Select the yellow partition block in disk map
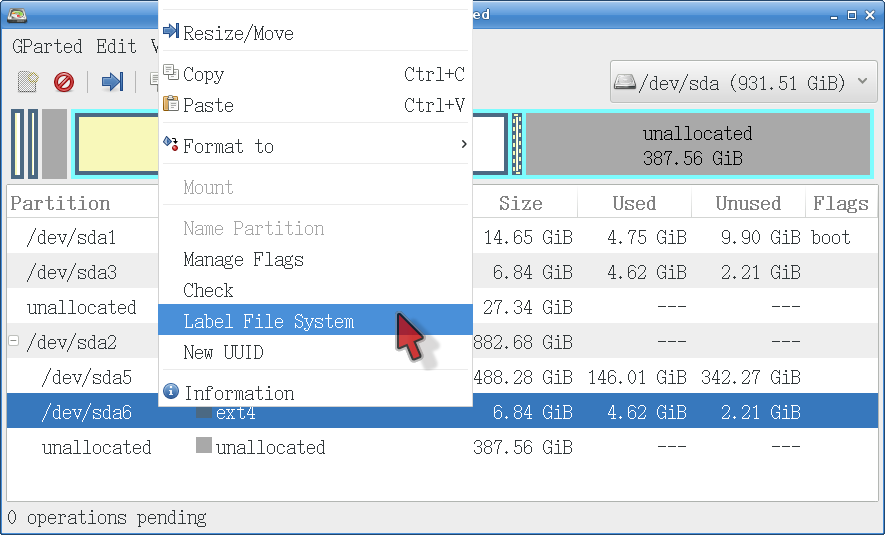Image resolution: width=885 pixels, height=535 pixels. click(115, 145)
